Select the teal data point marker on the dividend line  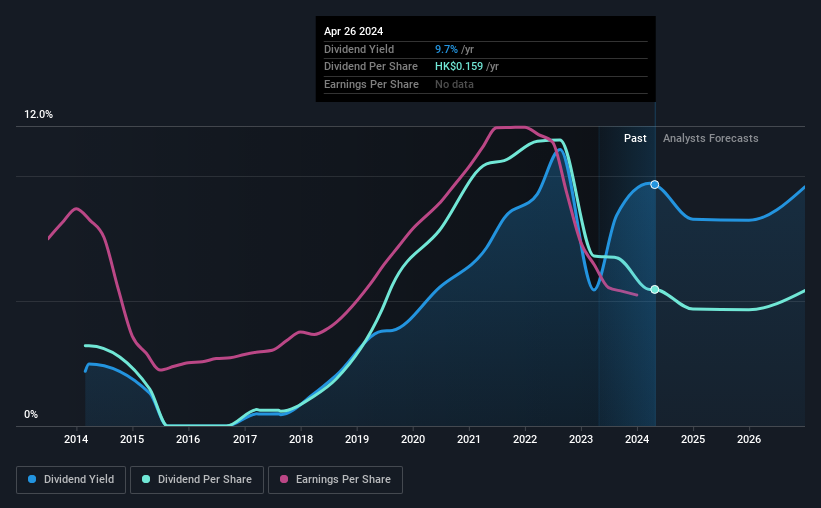654,289
